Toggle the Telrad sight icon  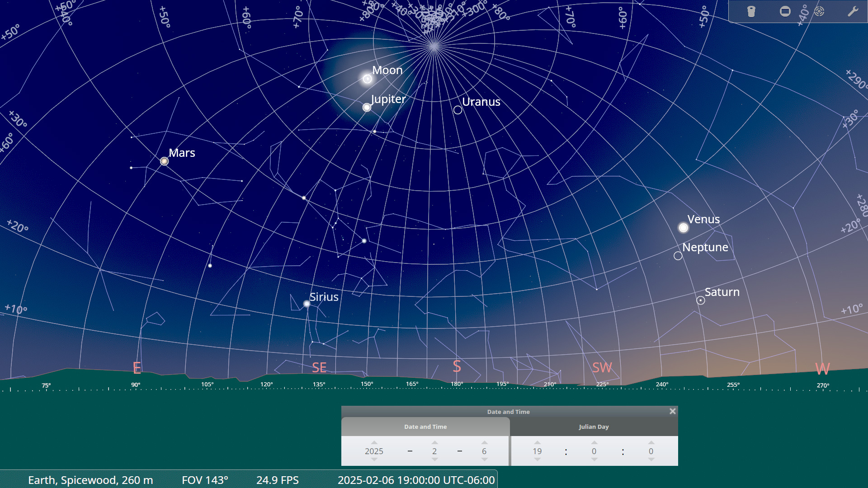(x=819, y=11)
